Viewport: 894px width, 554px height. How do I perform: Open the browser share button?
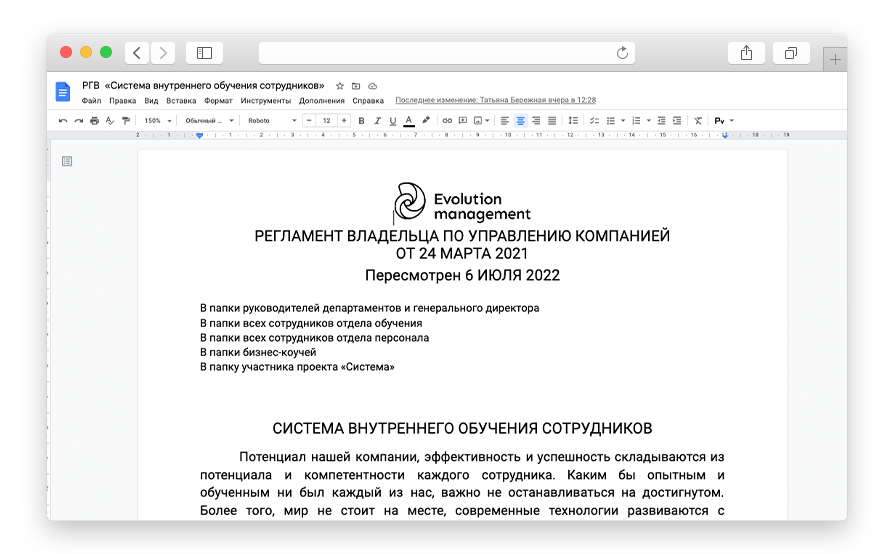(x=746, y=53)
